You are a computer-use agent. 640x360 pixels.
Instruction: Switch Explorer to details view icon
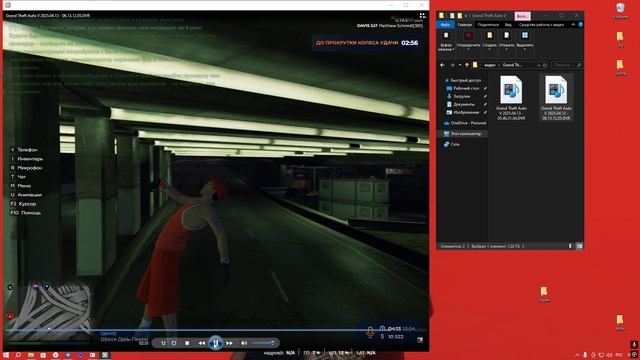point(571,246)
